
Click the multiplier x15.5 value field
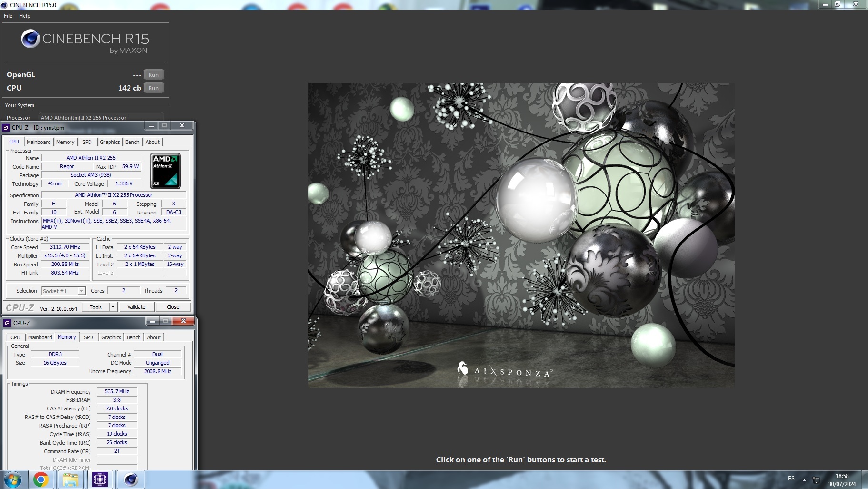[x=65, y=256]
